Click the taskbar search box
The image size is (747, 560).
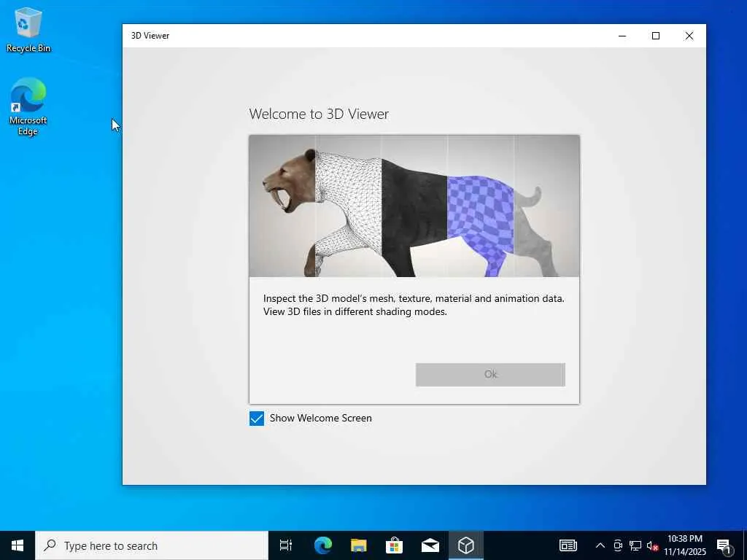(152, 545)
